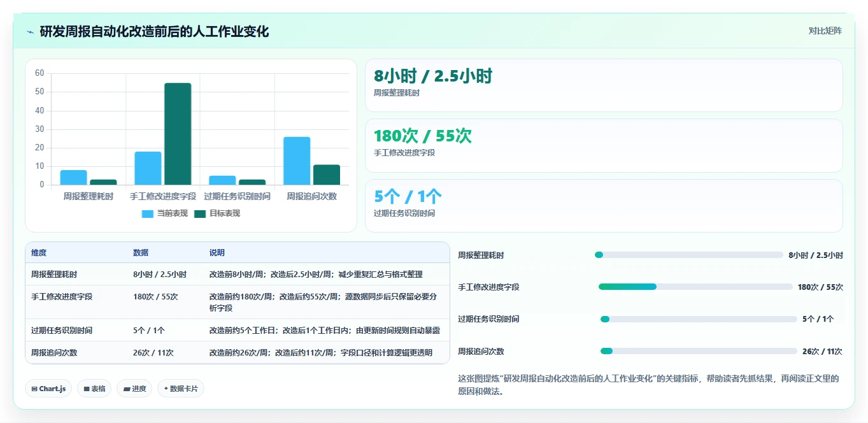Select the Chart.js tag chip
Screen dimensions: 868x423
[48, 389]
